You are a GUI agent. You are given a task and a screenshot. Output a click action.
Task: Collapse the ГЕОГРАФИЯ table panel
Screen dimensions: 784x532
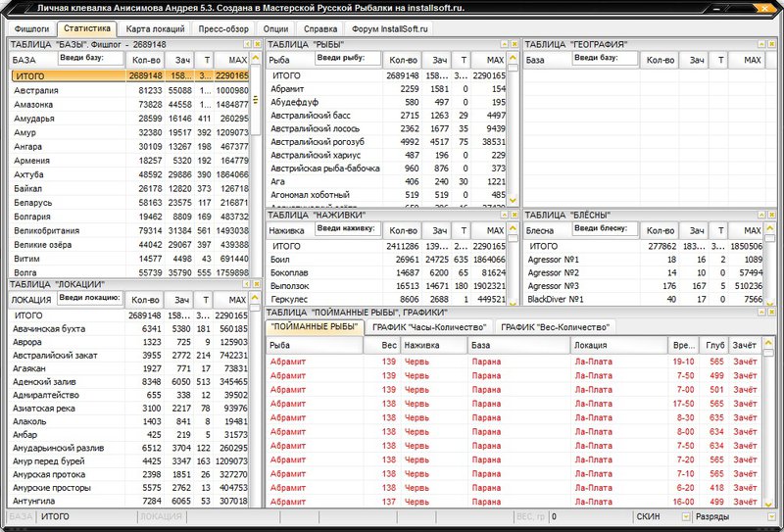point(761,44)
